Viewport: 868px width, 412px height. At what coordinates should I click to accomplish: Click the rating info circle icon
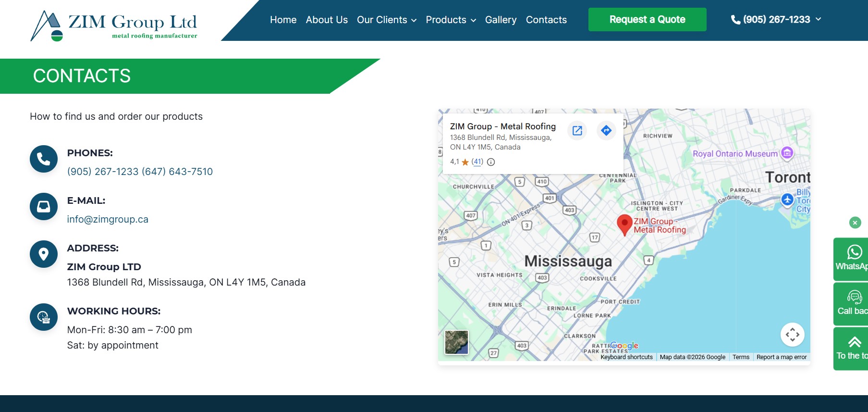click(x=491, y=162)
